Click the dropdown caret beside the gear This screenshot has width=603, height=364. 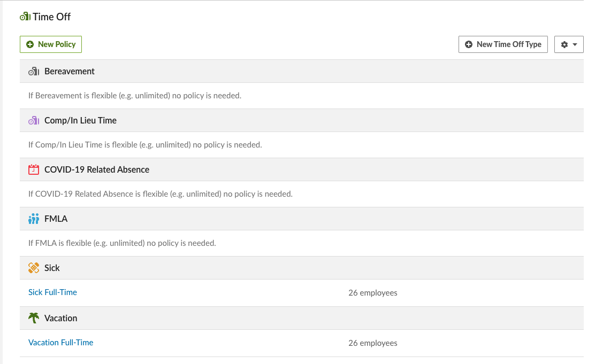575,44
